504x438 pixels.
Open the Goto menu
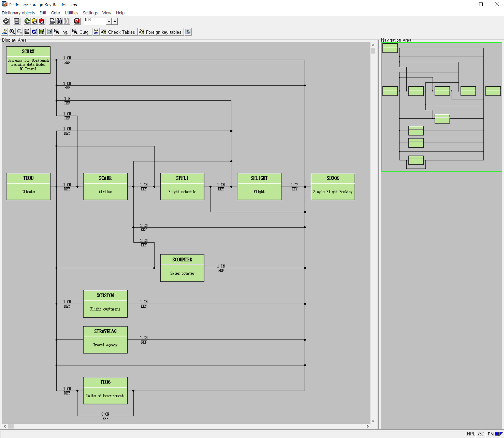(x=55, y=13)
